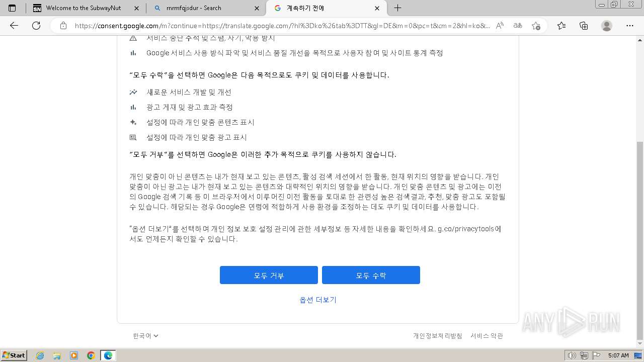This screenshot has height=362, width=644.
Task: Open Edge Settings and more menu
Action: [x=630, y=26]
